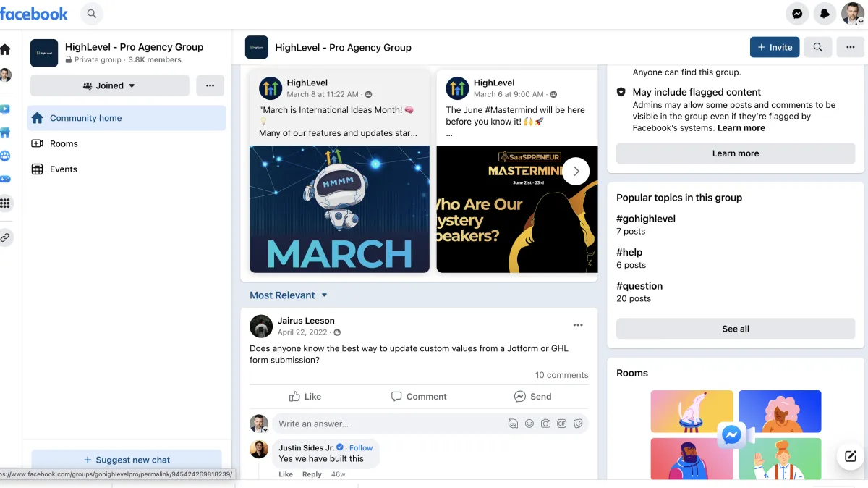The height and width of the screenshot is (488, 868).
Task: Advance the featured posts carousel with the arrow
Action: point(576,172)
